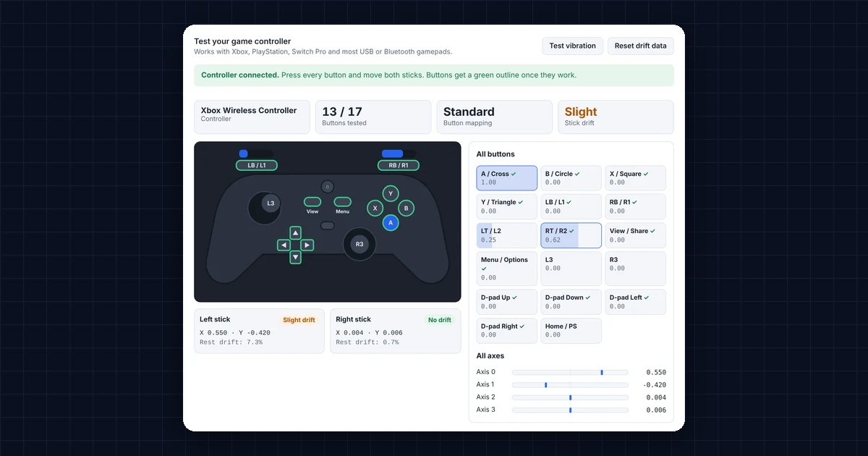Click the D-pad up arrow on diagram
868x456 pixels.
tap(295, 233)
